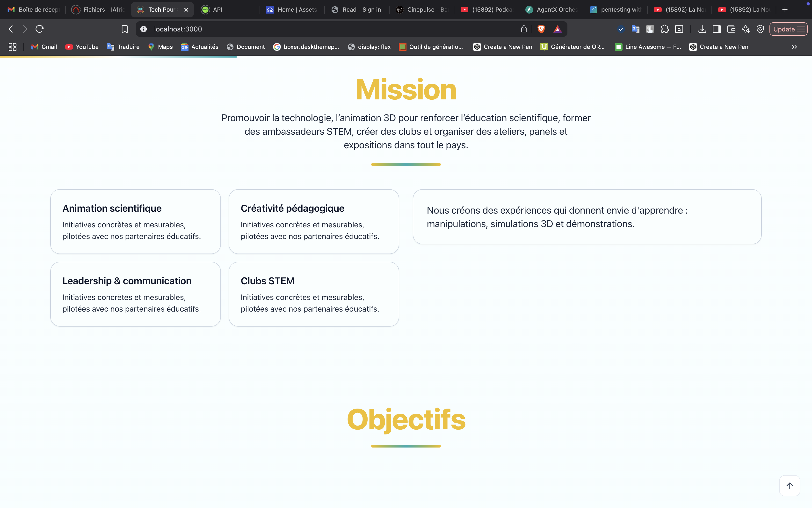The width and height of the screenshot is (812, 508).
Task: Switch to the pentesting tab
Action: [x=616, y=10]
